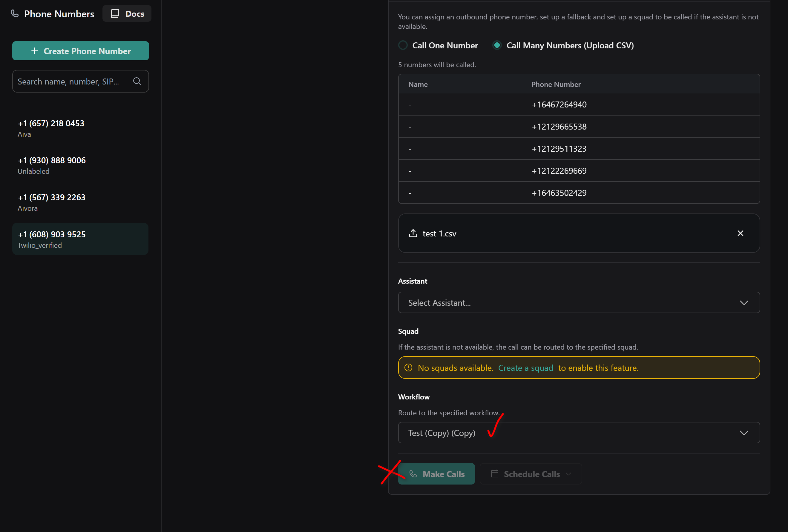
Task: Click the handset icon on Make Calls
Action: 413,474
